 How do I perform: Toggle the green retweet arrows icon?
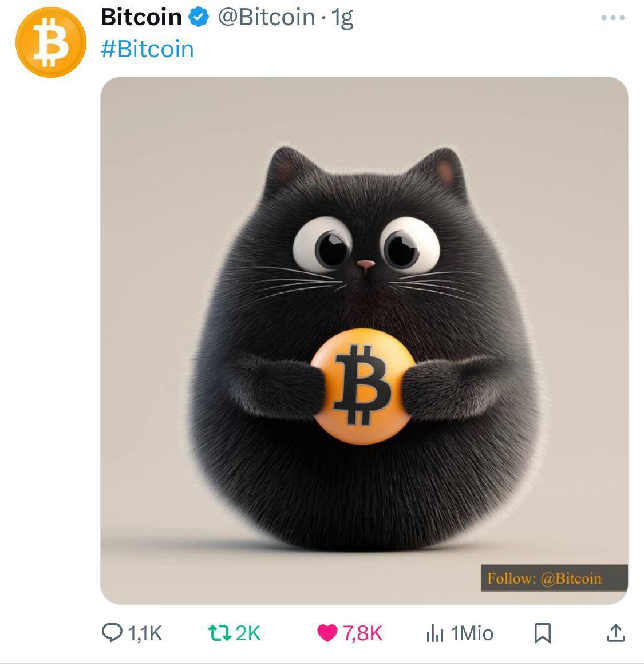[219, 633]
